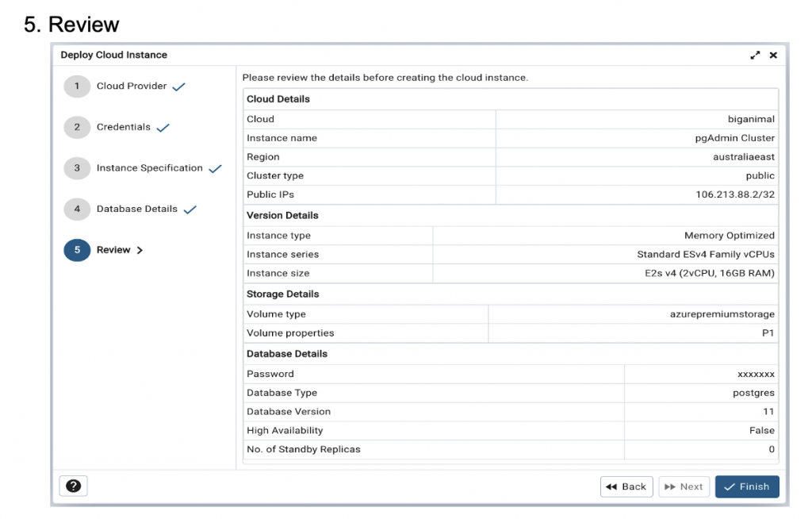Click the Public IPs value 106.213.88.2/32
Viewport: 812px width, 519px height.
coord(735,194)
